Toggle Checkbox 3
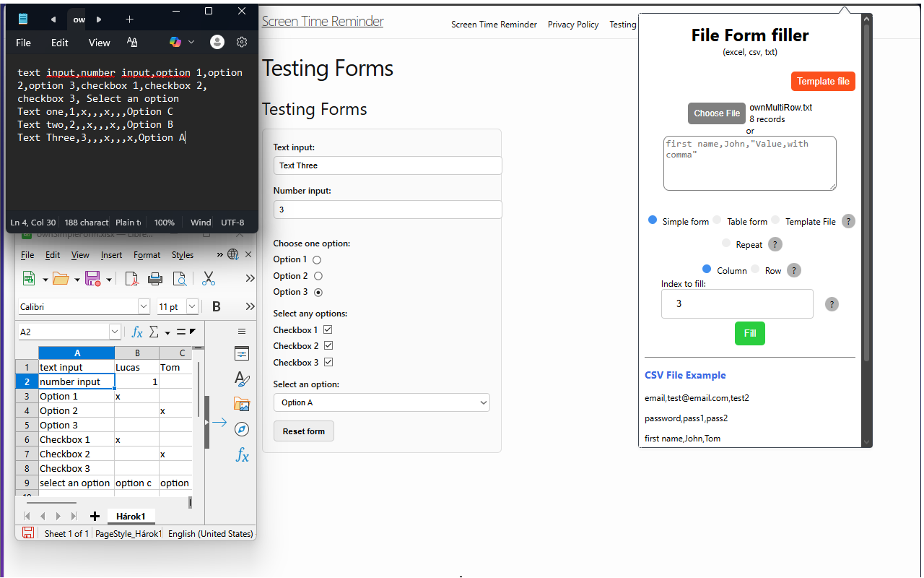Image resolution: width=924 pixels, height=578 pixels. click(328, 362)
